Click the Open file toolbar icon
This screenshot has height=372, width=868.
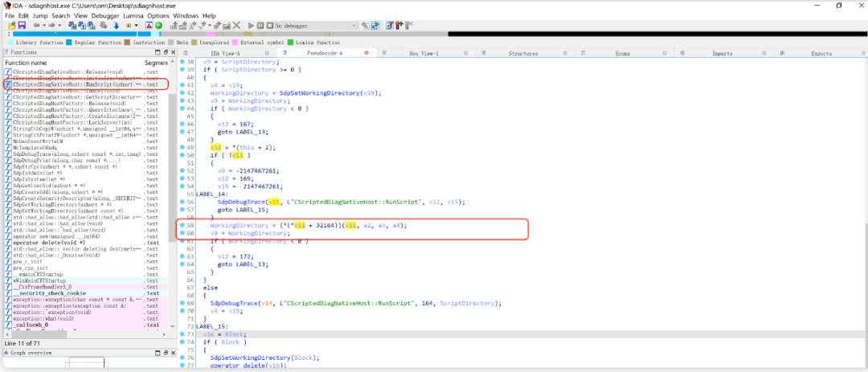[11, 26]
